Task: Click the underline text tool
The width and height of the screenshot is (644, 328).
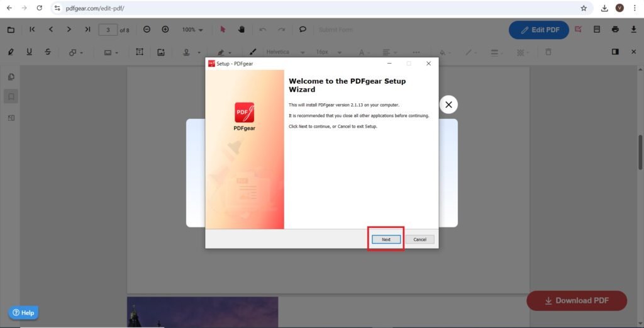Action: [29, 52]
